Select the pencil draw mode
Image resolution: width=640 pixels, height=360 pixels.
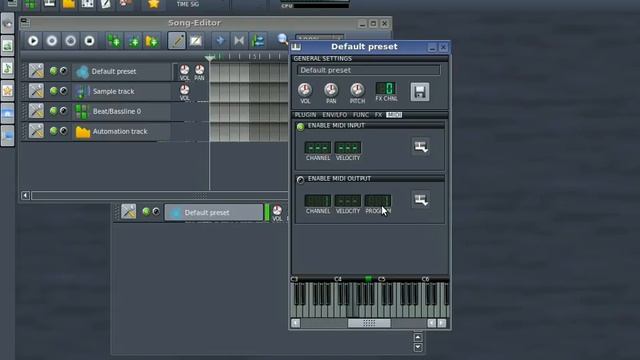click(176, 40)
